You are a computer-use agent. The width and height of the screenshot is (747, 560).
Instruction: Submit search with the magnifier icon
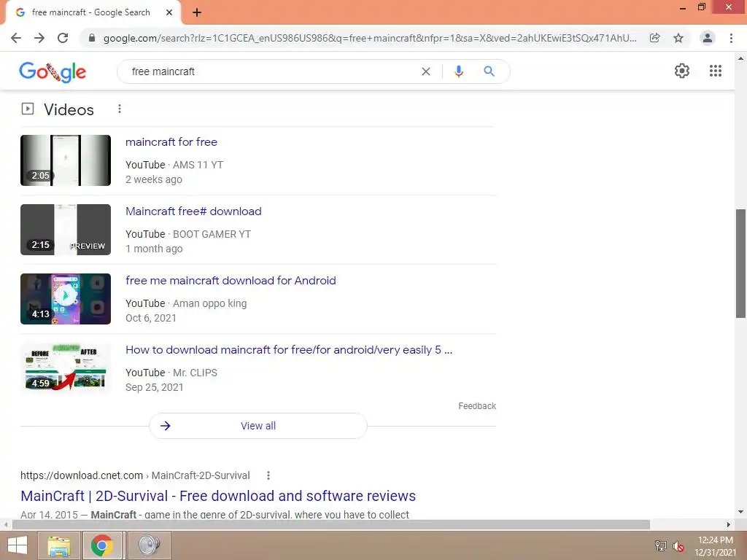[x=489, y=71]
